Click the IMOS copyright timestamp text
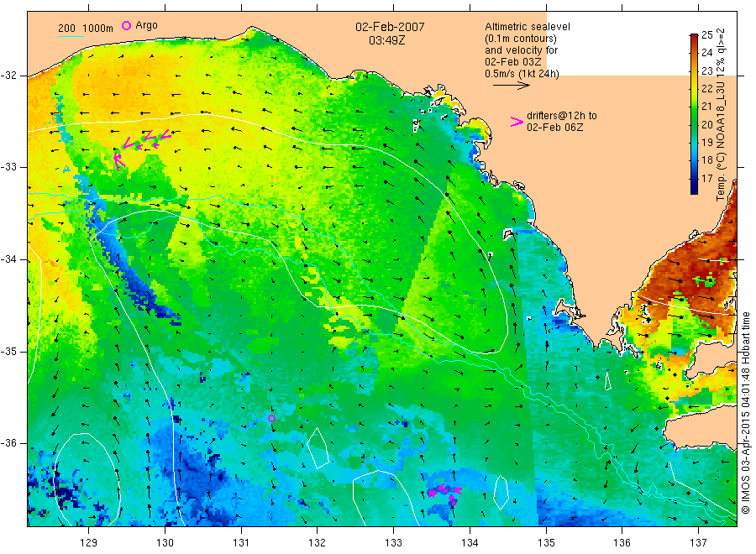 tap(745, 413)
